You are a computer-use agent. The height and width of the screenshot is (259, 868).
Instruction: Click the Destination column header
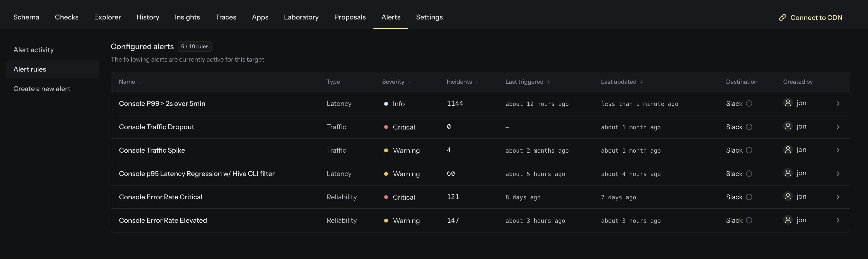[x=742, y=82]
